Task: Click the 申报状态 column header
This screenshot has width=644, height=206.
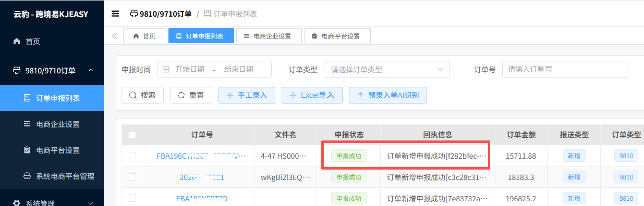Action: pos(349,135)
